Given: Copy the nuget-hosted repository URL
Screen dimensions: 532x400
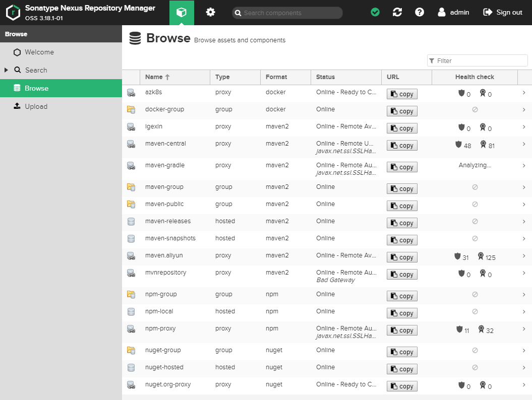Looking at the screenshot, I should pos(402,369).
